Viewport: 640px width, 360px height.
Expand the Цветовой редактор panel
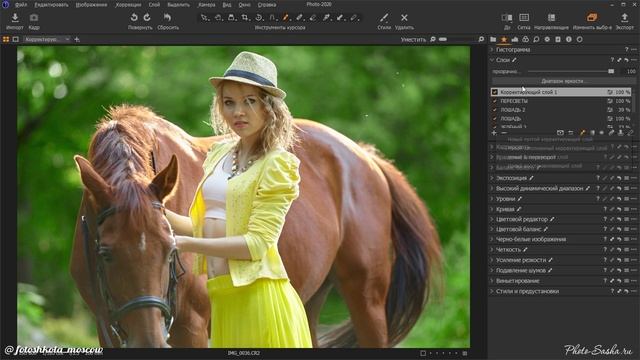coord(492,220)
